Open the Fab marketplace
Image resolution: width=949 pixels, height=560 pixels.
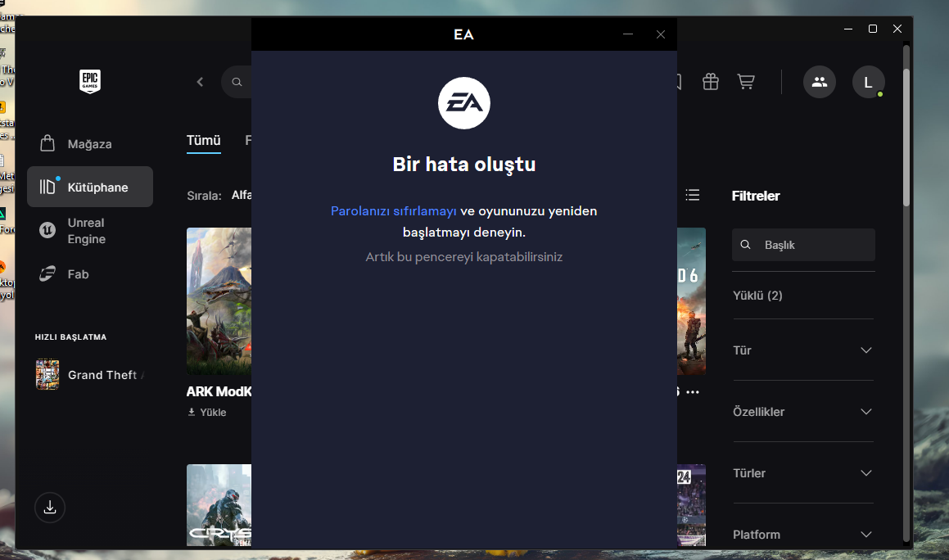[x=78, y=274]
